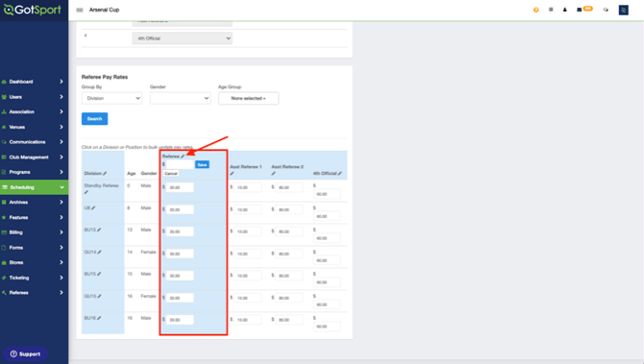The height and width of the screenshot is (364, 644).
Task: Click Referee rate field for BU13 row
Action: pyautogui.click(x=180, y=231)
